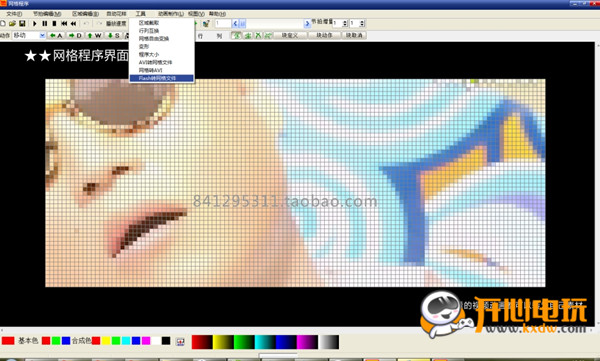Pick the white swatch under 合成色

[156, 341]
